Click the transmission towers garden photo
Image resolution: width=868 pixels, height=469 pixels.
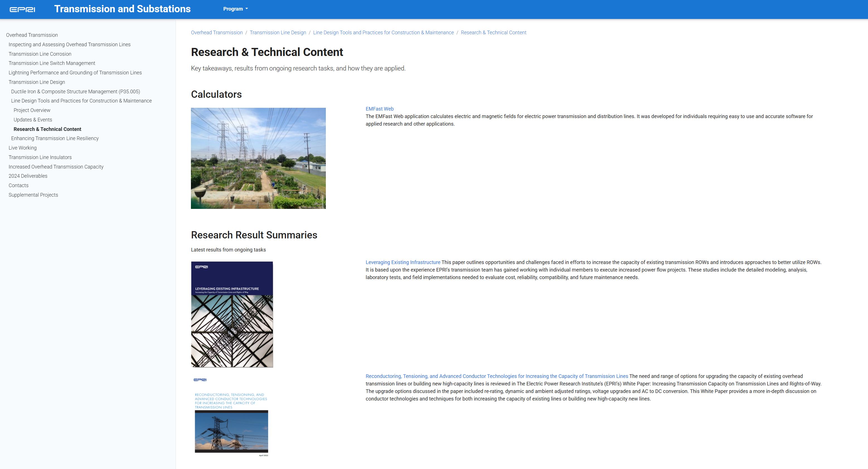[x=258, y=158]
